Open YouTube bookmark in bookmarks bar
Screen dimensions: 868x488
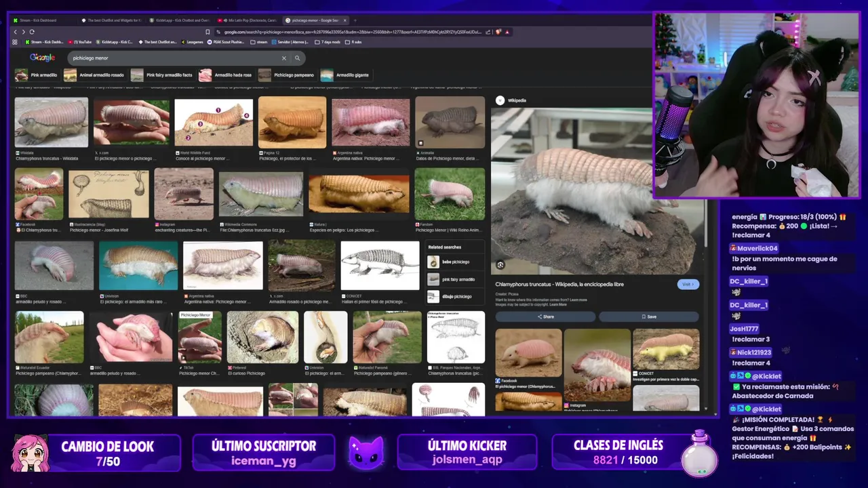81,42
